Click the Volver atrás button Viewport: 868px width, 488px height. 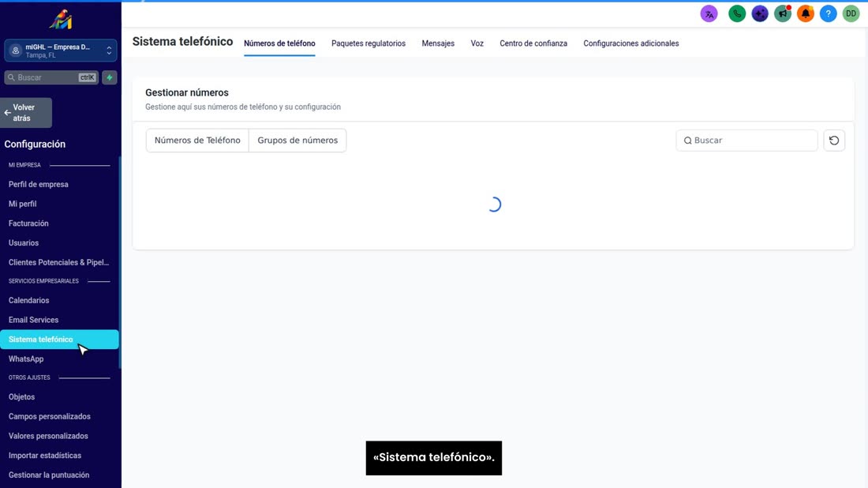point(26,113)
